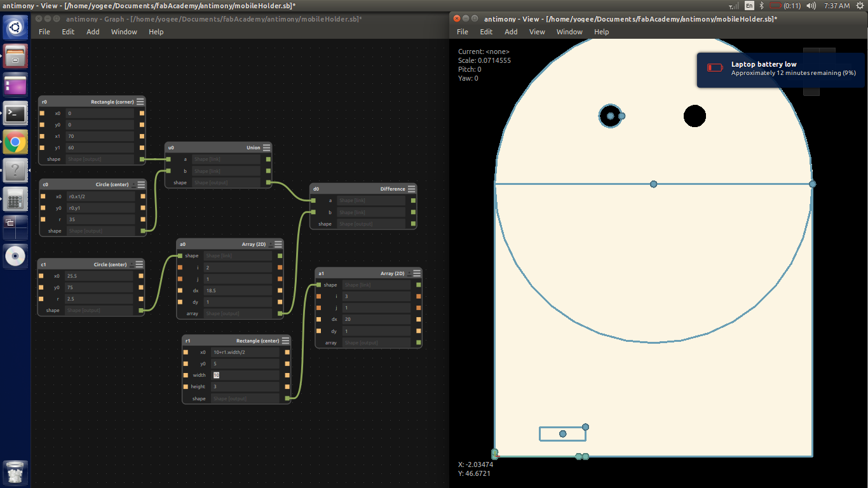Open the View menu in the View window

tap(537, 32)
